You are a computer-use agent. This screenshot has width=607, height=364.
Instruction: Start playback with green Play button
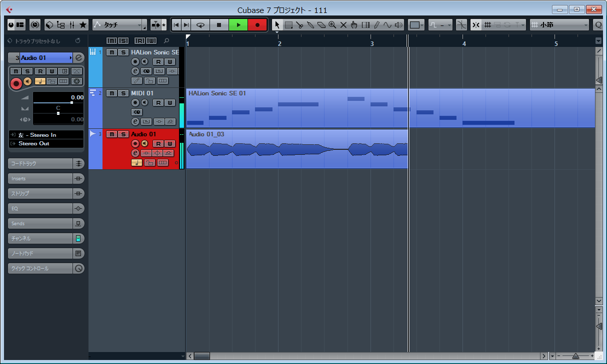[238, 24]
